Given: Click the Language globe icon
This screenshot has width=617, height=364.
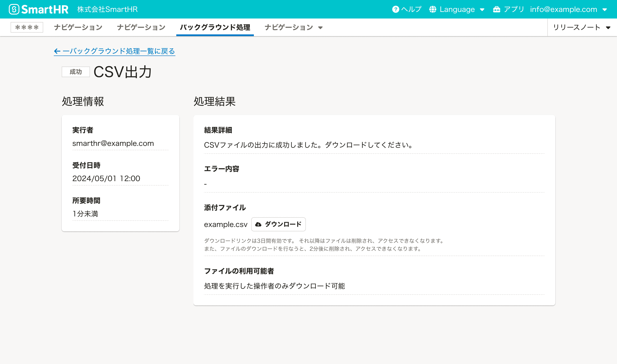Looking at the screenshot, I should [433, 9].
